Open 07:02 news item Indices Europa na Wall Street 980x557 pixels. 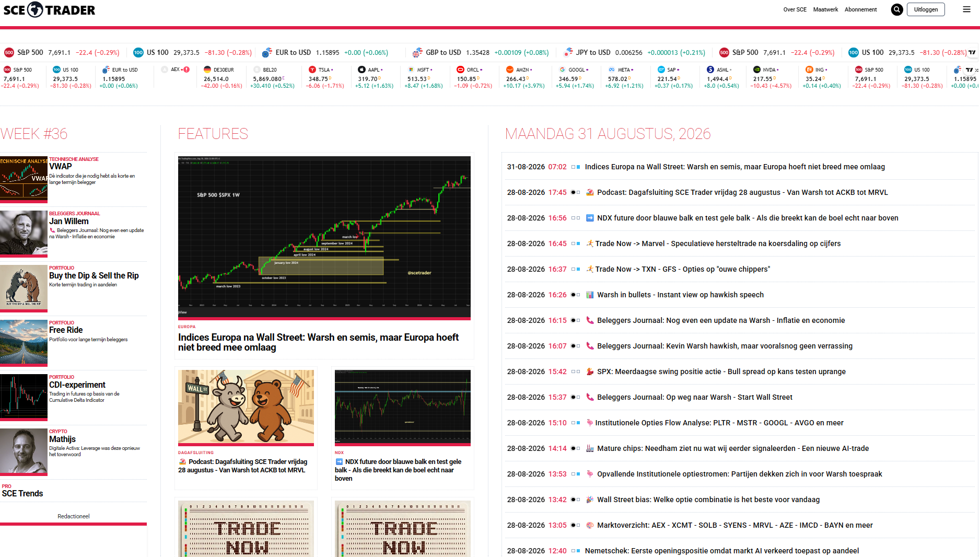pyautogui.click(x=735, y=167)
